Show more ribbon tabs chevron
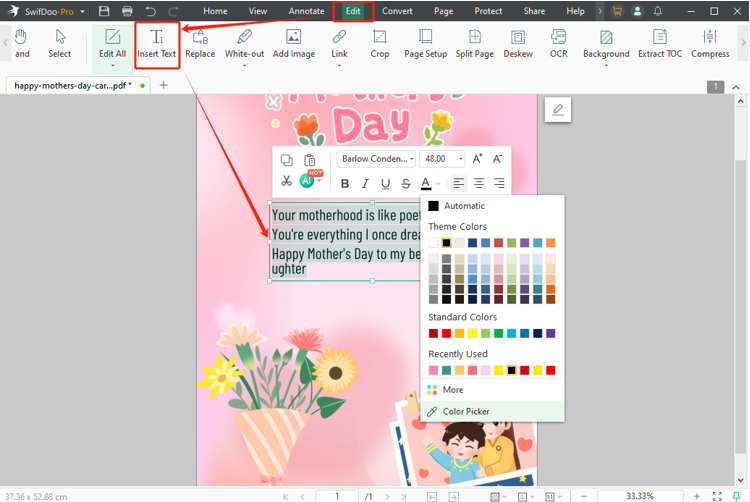Screen dimensions: 750x502 click(x=600, y=11)
